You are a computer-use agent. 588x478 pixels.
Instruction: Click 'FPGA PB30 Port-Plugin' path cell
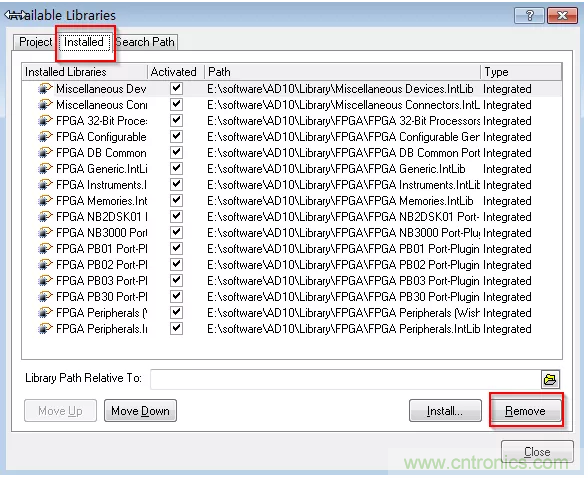pyautogui.click(x=343, y=297)
